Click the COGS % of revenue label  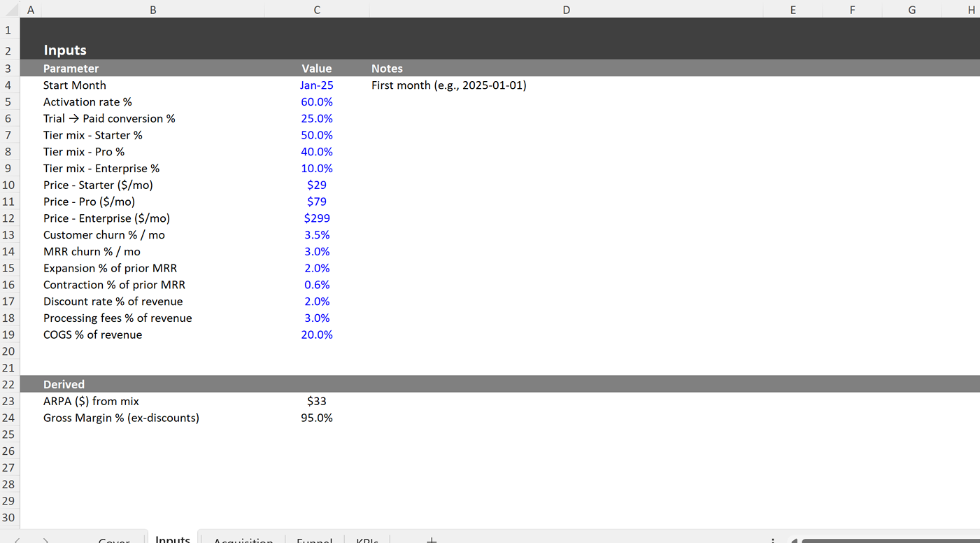(92, 334)
